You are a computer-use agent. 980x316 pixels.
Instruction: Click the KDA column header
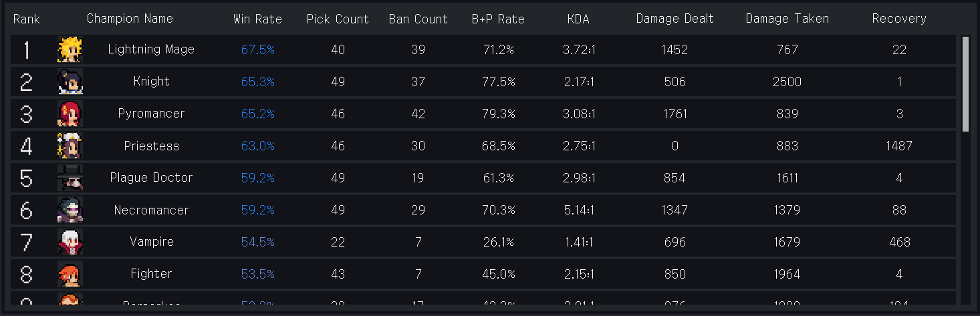pos(578,19)
